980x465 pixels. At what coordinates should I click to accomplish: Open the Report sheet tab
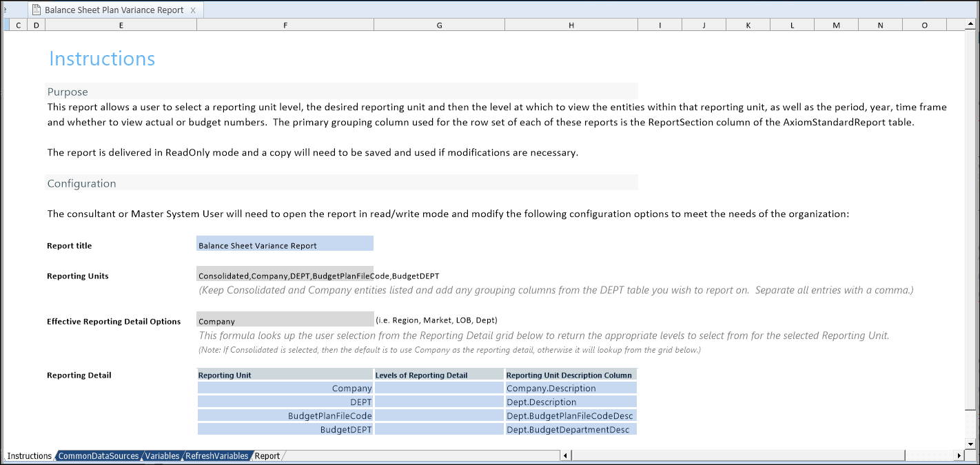pyautogui.click(x=267, y=456)
